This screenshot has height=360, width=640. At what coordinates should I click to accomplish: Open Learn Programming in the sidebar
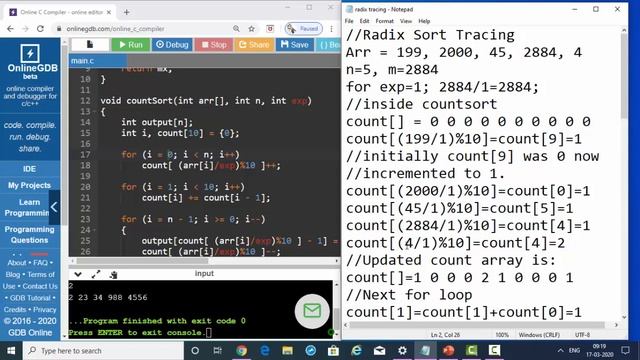(28, 207)
